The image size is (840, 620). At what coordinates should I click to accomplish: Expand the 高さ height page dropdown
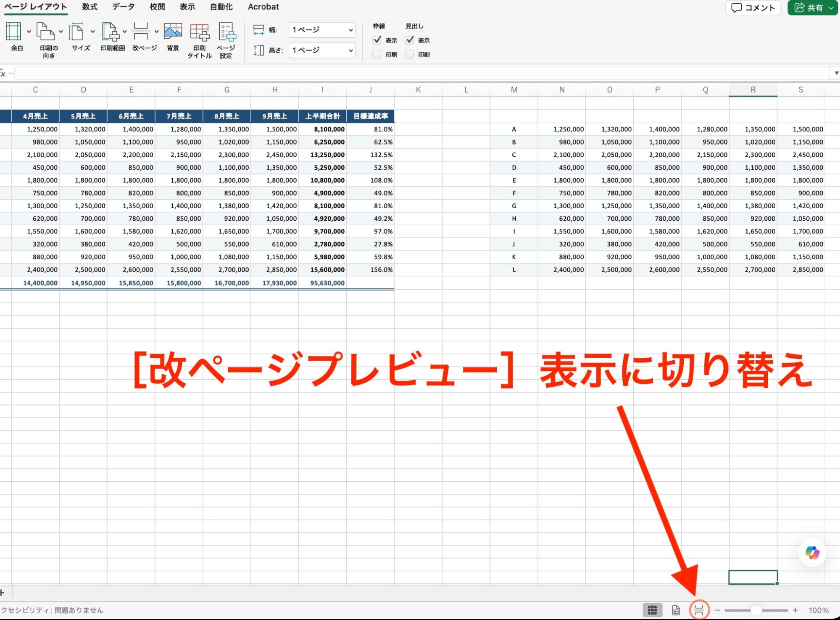pos(322,50)
